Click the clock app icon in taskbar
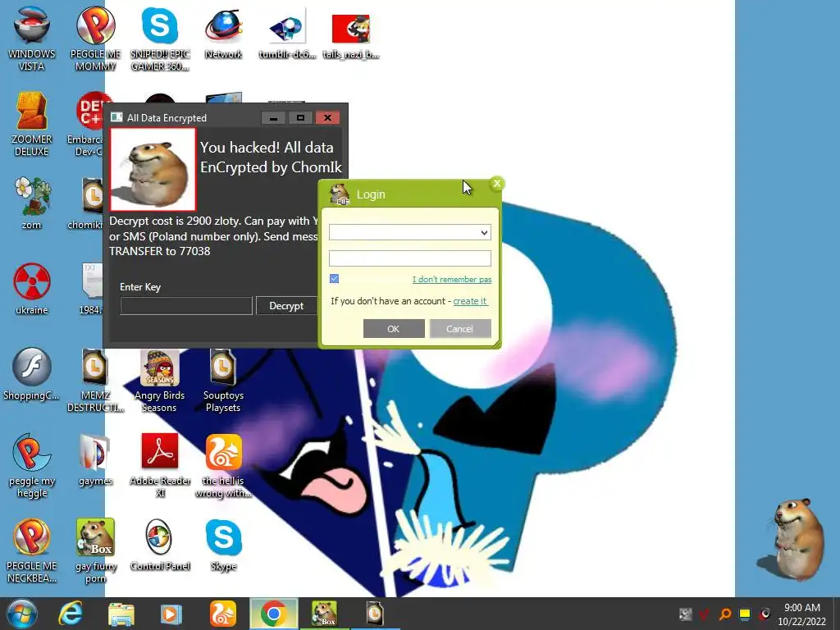The image size is (840, 630). pos(375,614)
